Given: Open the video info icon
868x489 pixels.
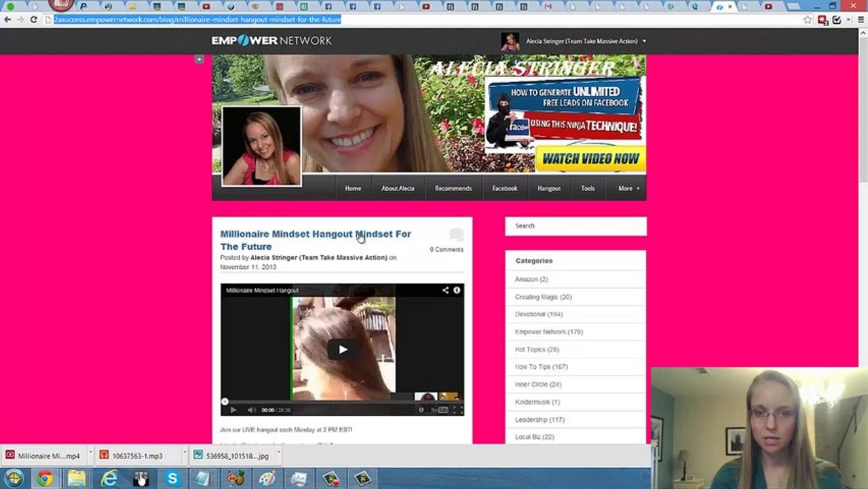Looking at the screenshot, I should click(457, 290).
